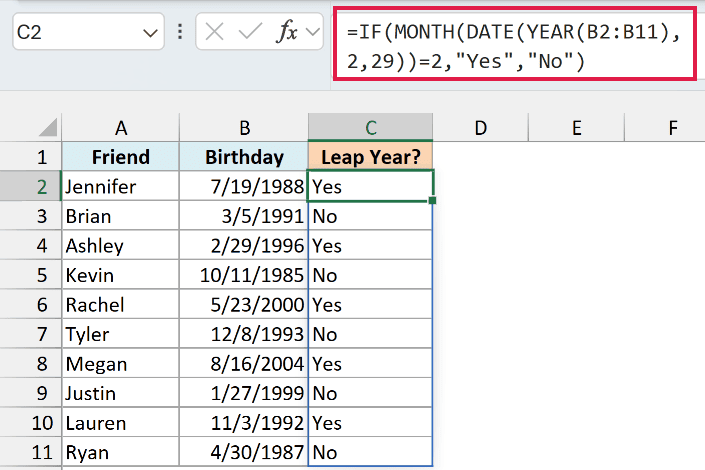The image size is (705, 470).
Task: Select the cell containing Ashley
Action: pyautogui.click(x=120, y=246)
